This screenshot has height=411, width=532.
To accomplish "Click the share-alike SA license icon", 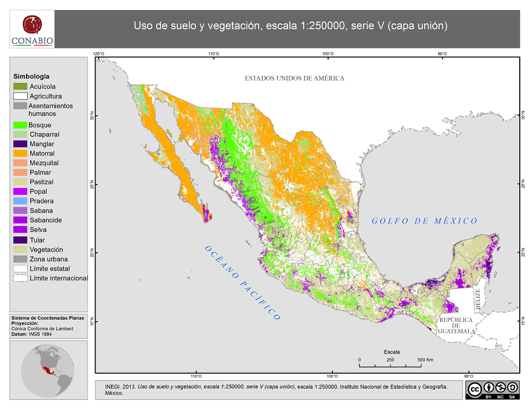I will [x=512, y=388].
